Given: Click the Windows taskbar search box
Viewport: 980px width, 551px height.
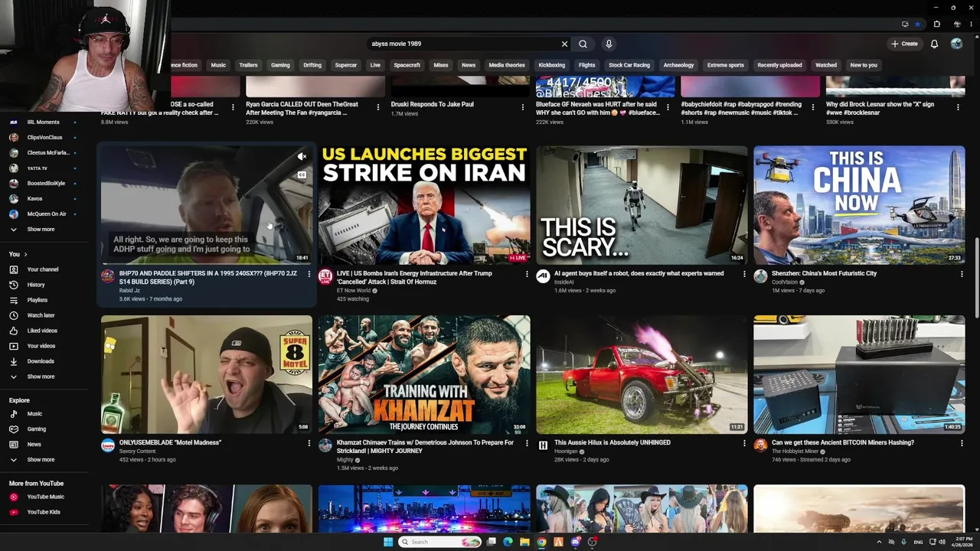Looking at the screenshot, I should (440, 542).
